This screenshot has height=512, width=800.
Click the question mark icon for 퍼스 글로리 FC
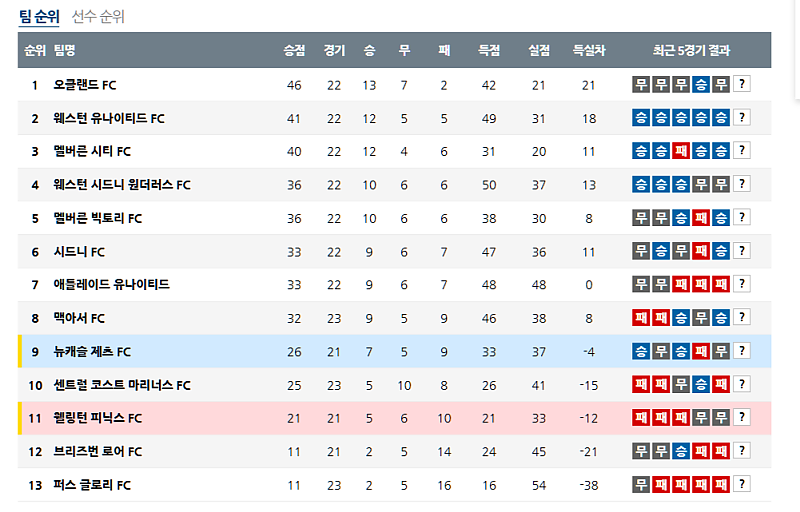742,485
